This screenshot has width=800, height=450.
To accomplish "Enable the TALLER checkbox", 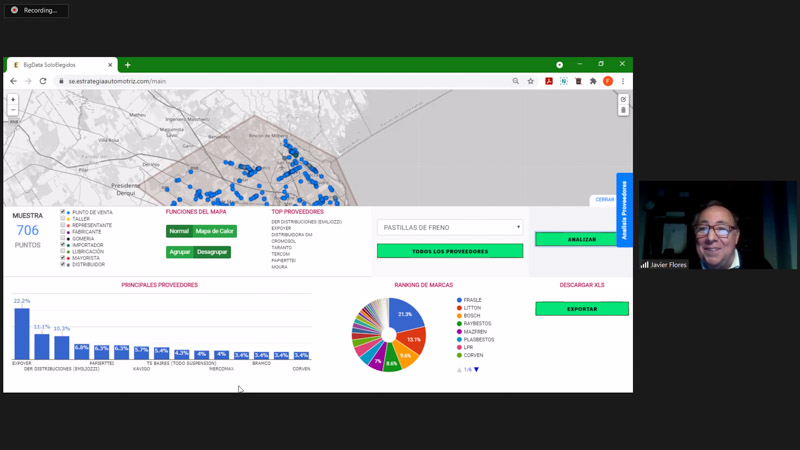I will (63, 219).
